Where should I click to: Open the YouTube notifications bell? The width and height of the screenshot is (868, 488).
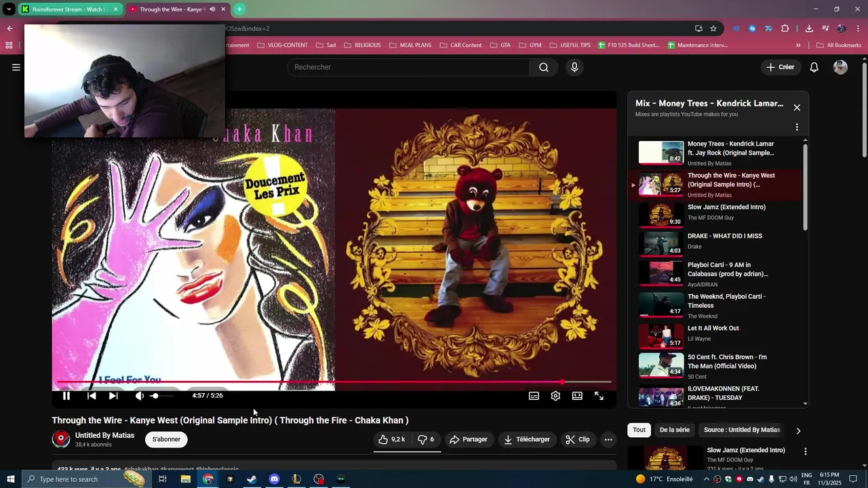(x=814, y=67)
